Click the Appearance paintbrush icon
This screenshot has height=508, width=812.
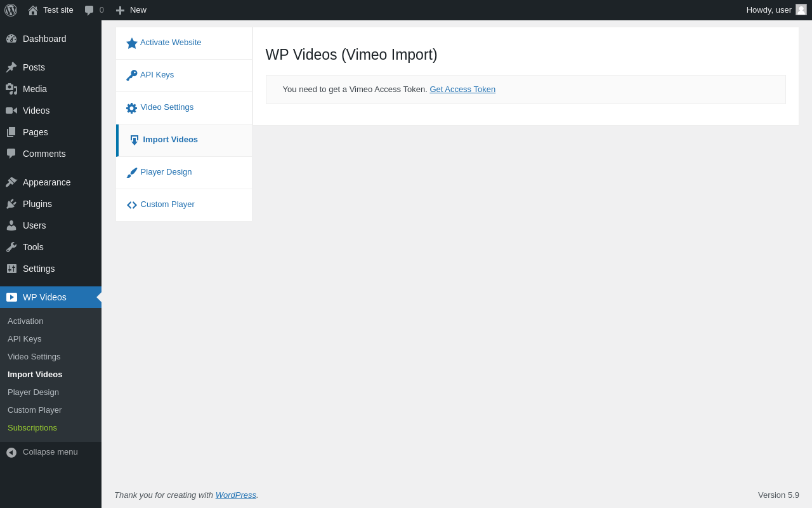[11, 182]
